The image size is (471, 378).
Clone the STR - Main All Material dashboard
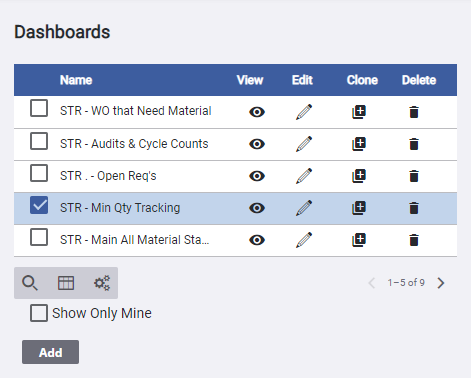point(359,240)
